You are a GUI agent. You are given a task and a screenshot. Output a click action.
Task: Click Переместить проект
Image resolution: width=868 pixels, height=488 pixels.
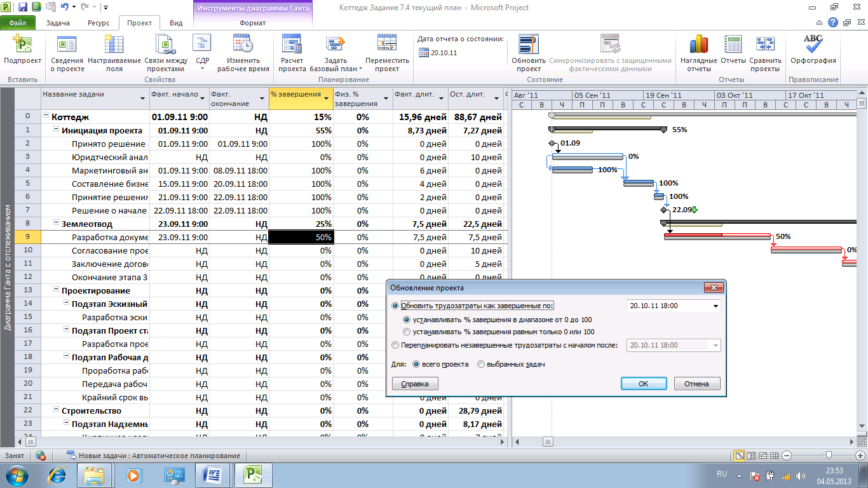coord(387,53)
